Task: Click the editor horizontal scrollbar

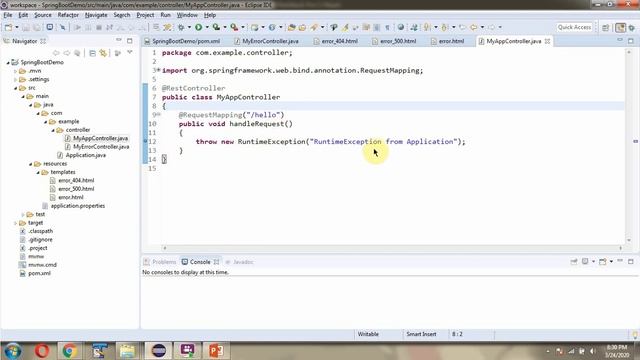Action: coord(392,248)
